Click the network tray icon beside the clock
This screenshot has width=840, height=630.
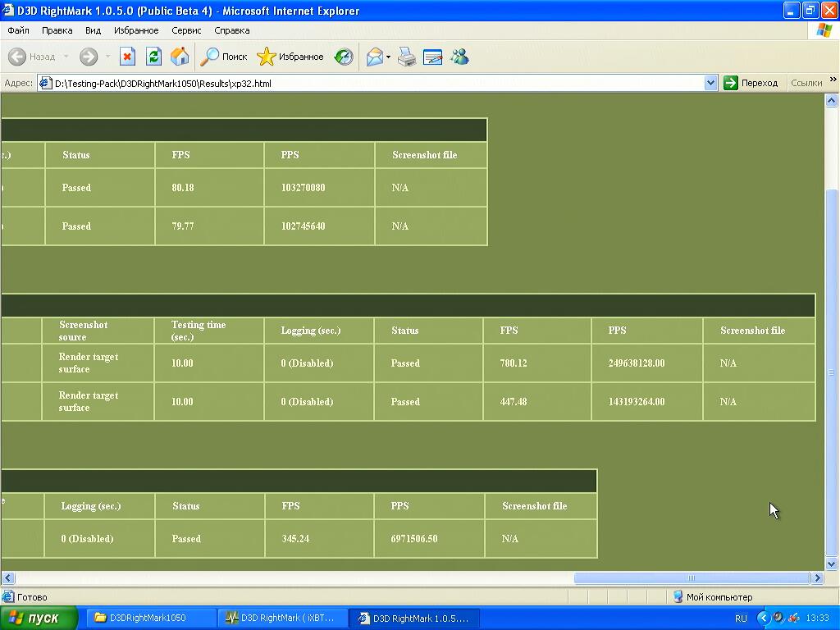tap(794, 618)
